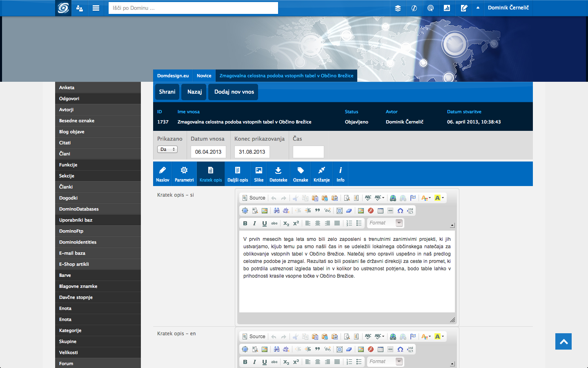Click the scroll-to-top arrow button
588x368 pixels.
coord(563,341)
